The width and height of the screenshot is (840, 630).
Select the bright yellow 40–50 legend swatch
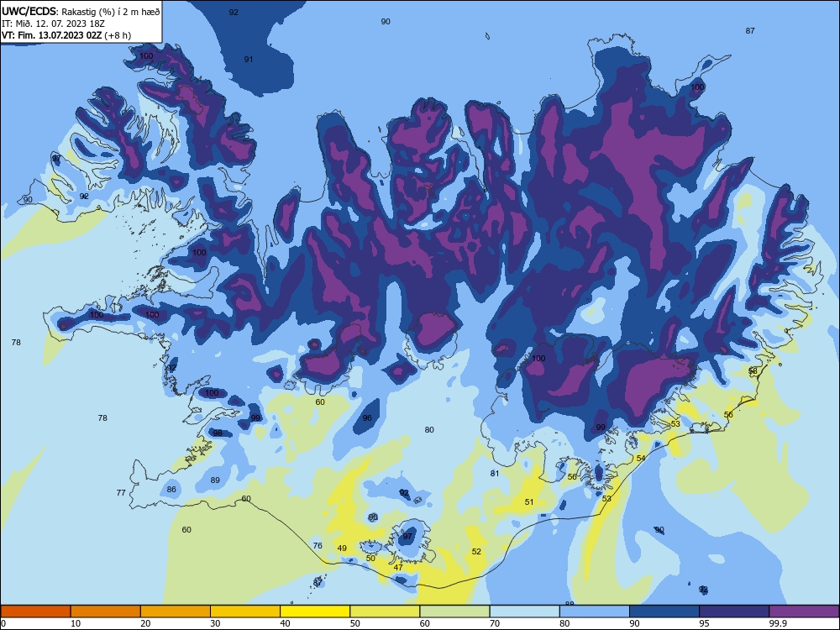pyautogui.click(x=315, y=612)
